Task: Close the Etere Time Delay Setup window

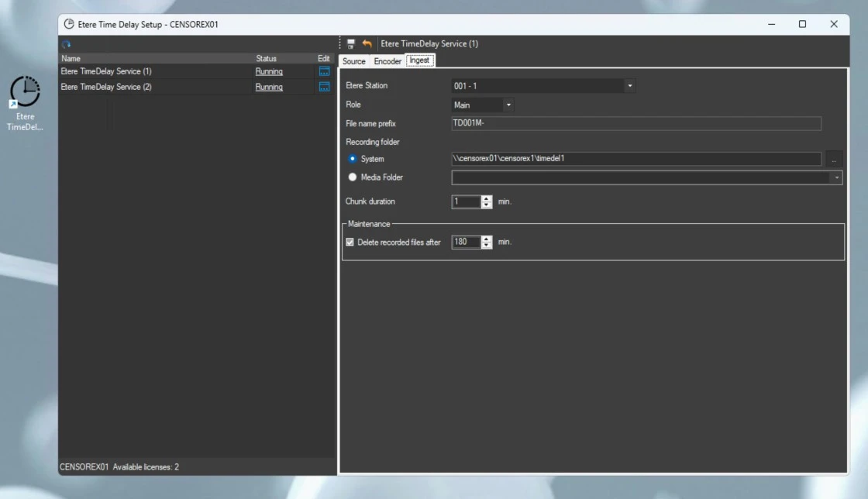Action: tap(834, 24)
